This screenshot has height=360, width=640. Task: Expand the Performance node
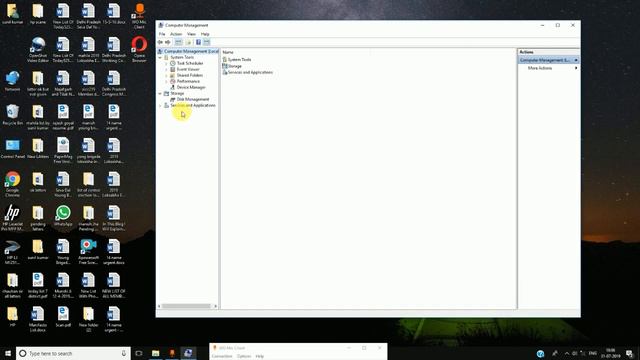166,81
